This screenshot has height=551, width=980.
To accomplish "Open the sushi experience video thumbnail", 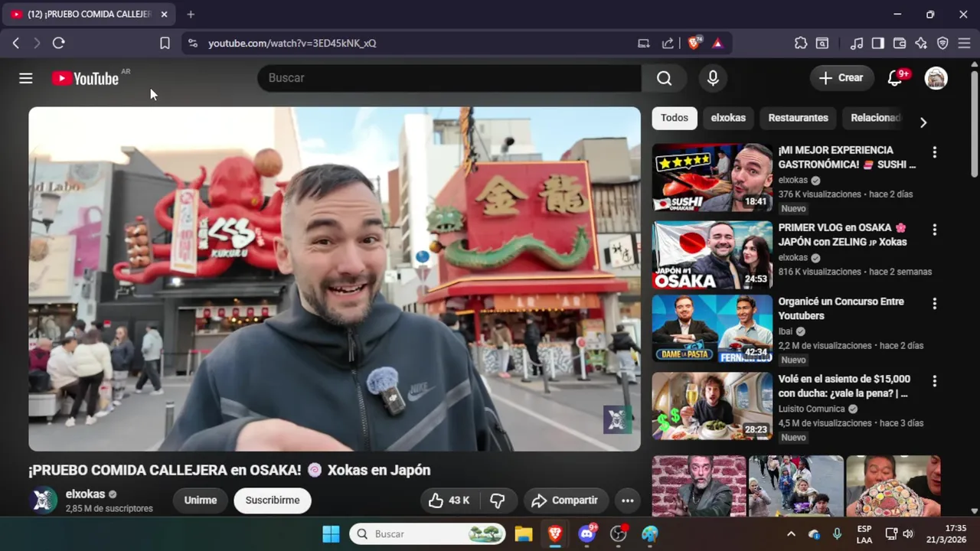I will 712,178.
